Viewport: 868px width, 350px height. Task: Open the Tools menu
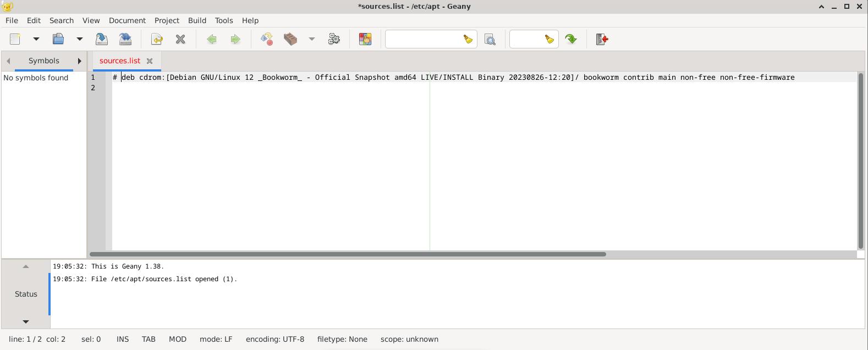click(x=224, y=20)
